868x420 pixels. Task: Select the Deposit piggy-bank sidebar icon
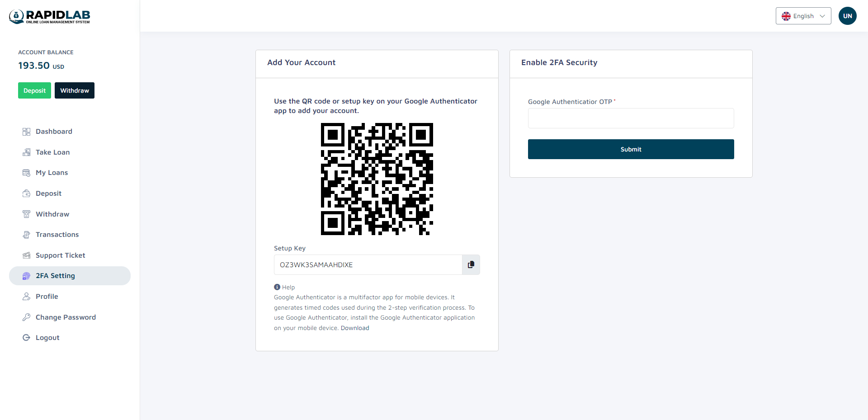coord(26,193)
